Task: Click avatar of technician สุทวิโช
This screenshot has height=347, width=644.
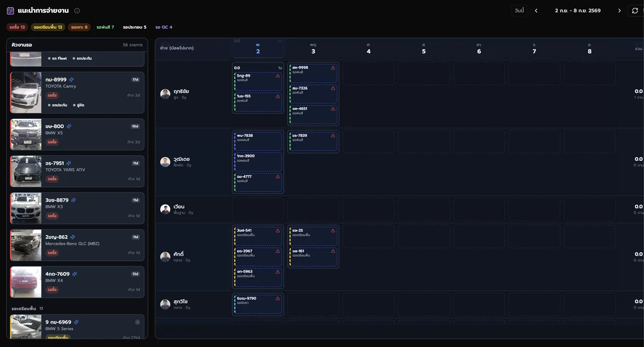Action: pos(165,304)
